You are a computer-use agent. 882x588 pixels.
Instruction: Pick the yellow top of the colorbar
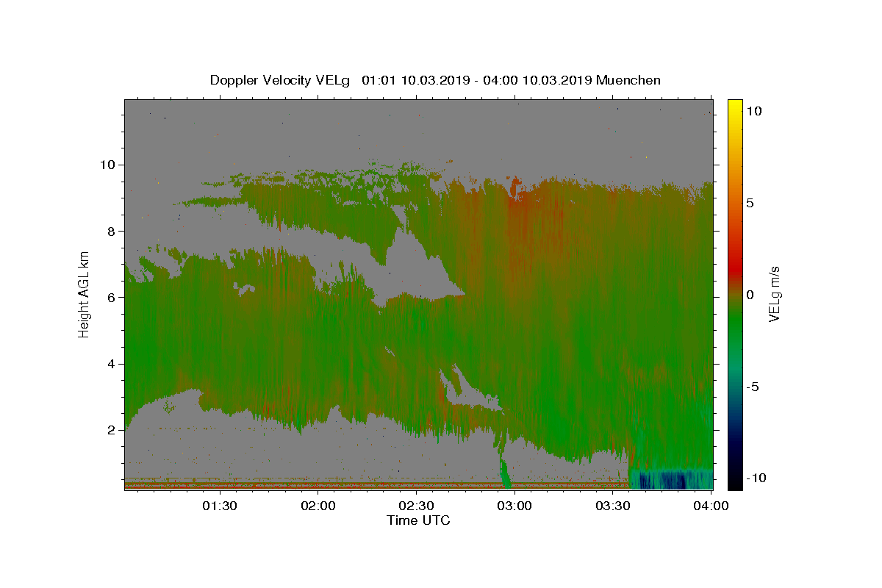click(734, 104)
